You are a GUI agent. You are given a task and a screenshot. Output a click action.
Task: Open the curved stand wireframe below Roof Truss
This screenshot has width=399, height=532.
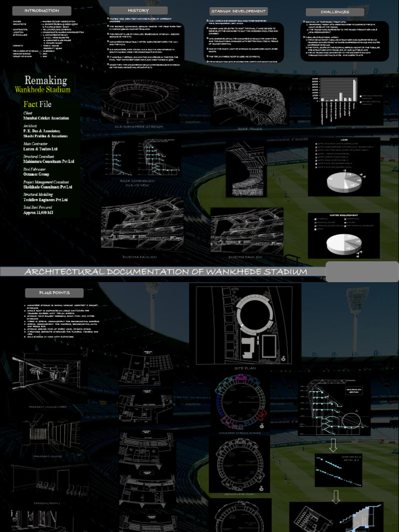[x=247, y=169]
